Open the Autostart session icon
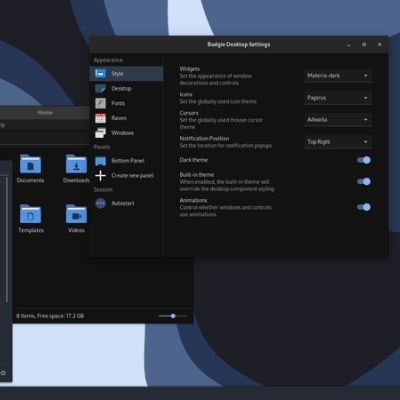The image size is (400, 400). pos(100,203)
